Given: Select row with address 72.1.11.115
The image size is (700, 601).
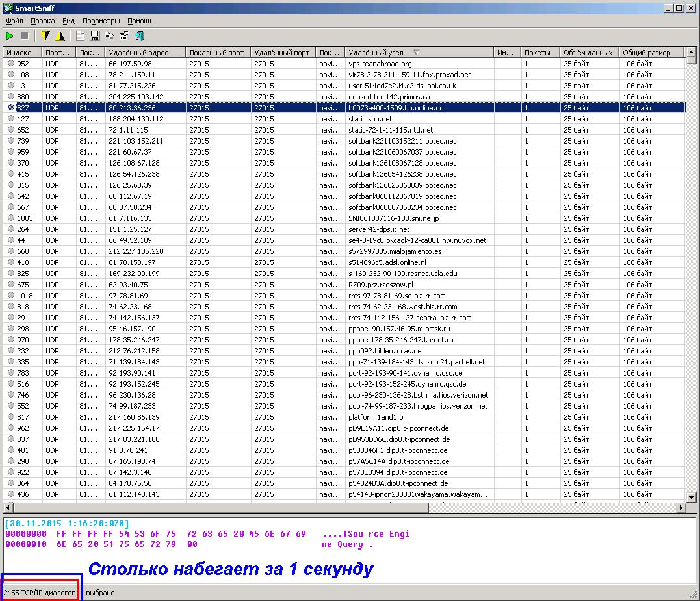Looking at the screenshot, I should point(344,130).
